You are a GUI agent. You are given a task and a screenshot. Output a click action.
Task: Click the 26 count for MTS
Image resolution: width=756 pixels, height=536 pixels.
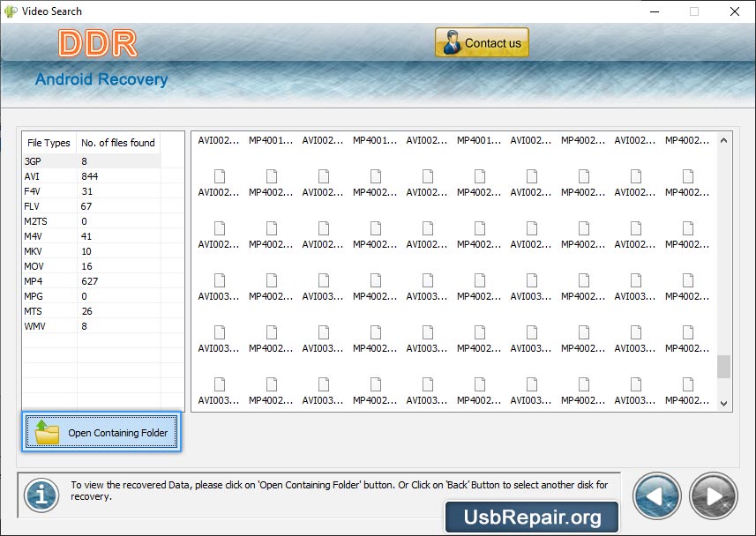coord(86,310)
